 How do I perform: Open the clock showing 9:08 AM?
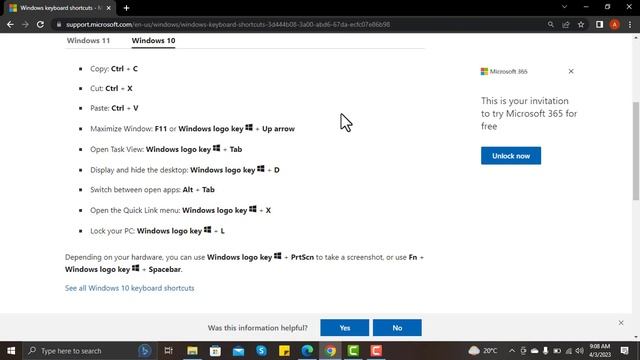pos(600,351)
